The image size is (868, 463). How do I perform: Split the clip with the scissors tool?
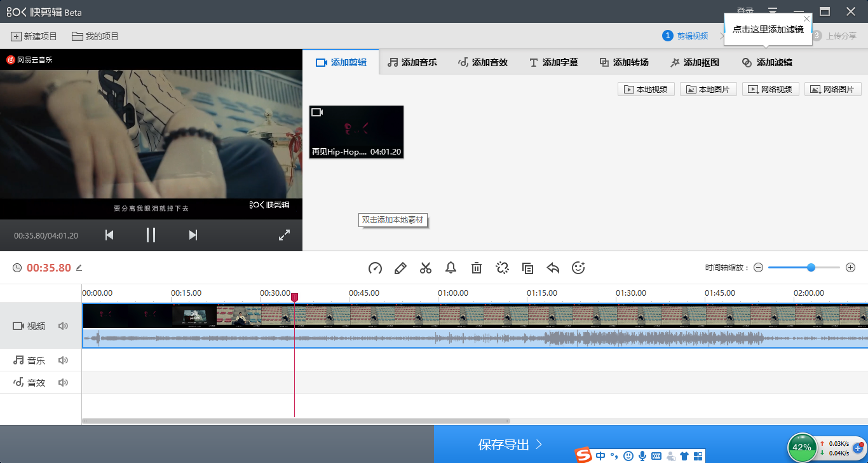(426, 268)
